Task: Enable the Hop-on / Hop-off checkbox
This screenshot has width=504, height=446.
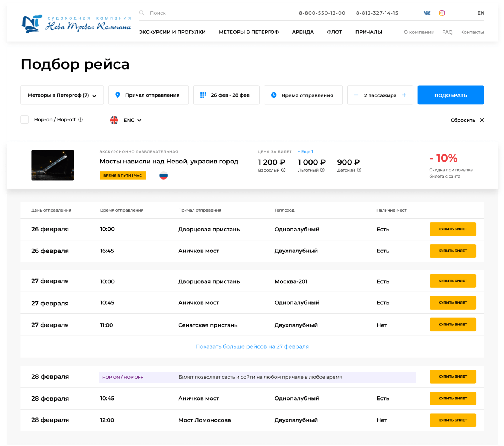Action: 25,120
